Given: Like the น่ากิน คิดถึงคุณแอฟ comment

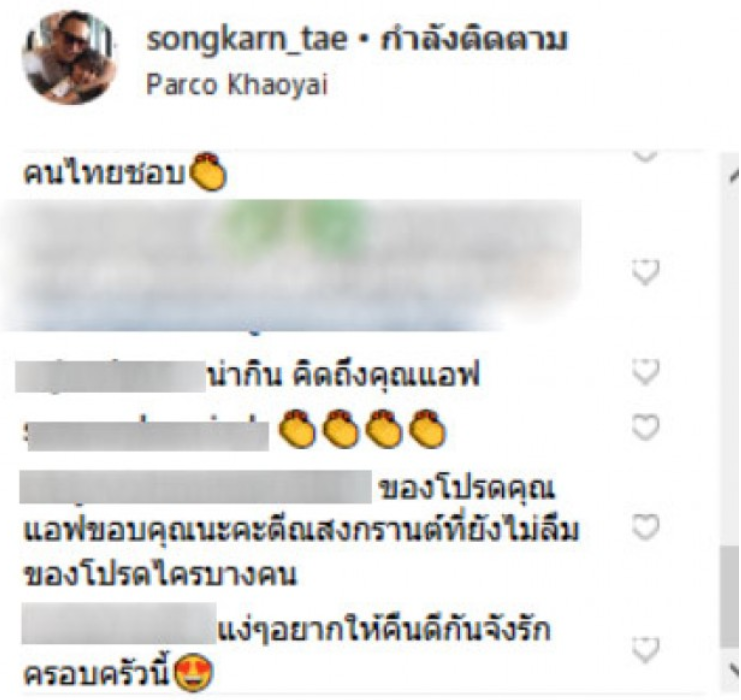Looking at the screenshot, I should click(646, 372).
